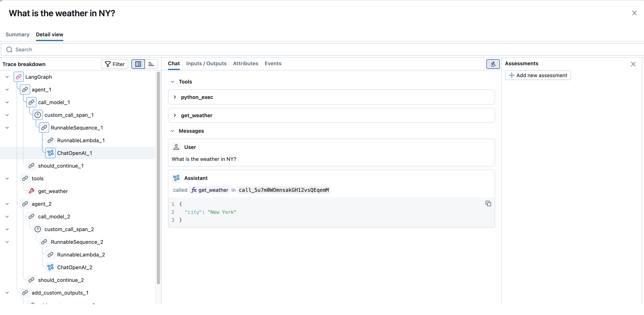Click the User avatar icon in messages

click(176, 147)
